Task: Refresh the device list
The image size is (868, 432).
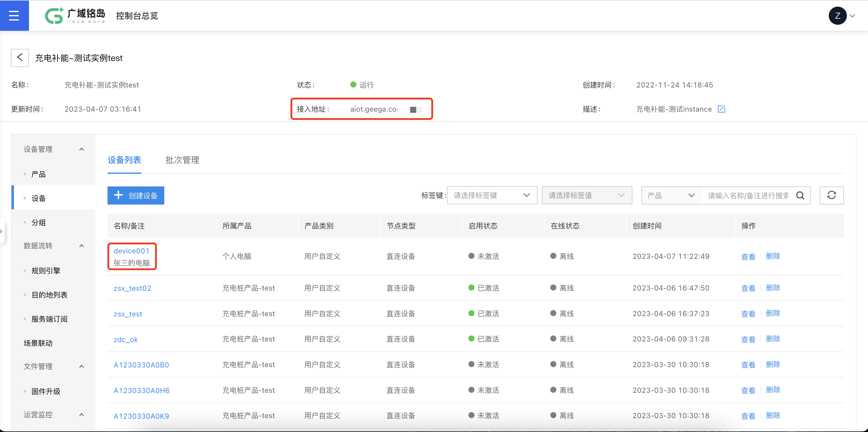Action: tap(831, 195)
